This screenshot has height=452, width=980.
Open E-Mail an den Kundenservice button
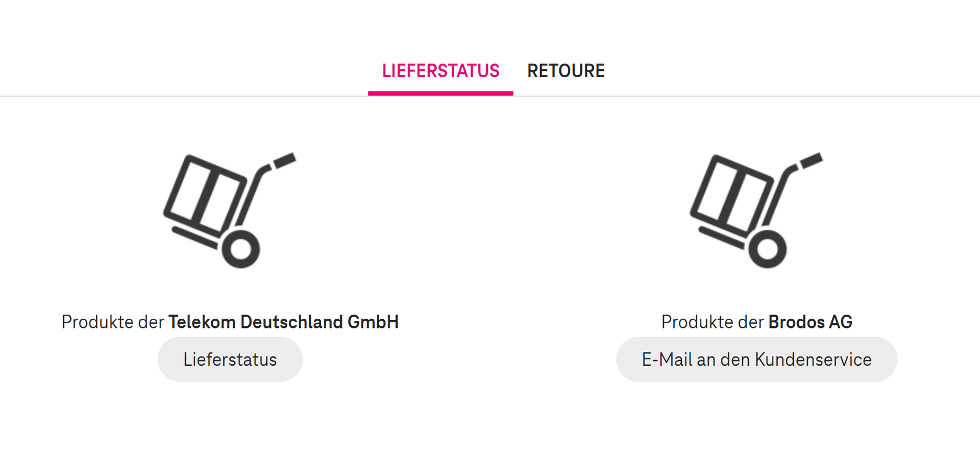pos(756,360)
